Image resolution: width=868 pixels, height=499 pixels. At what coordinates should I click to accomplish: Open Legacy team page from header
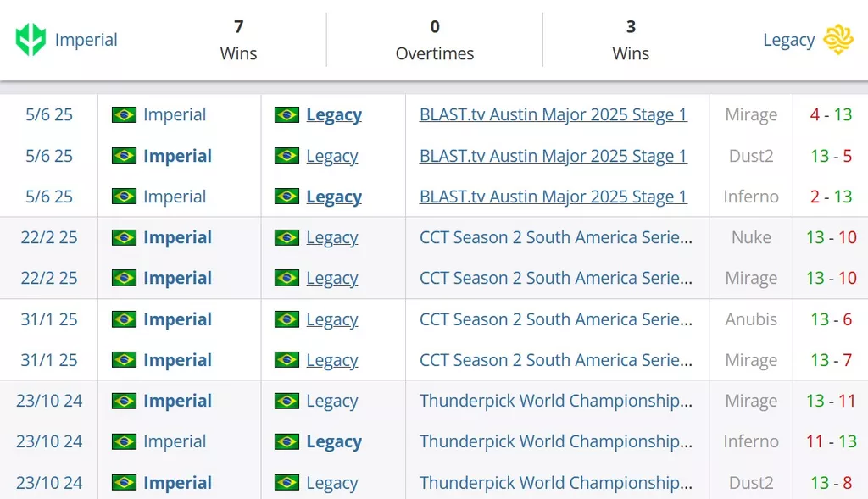789,40
